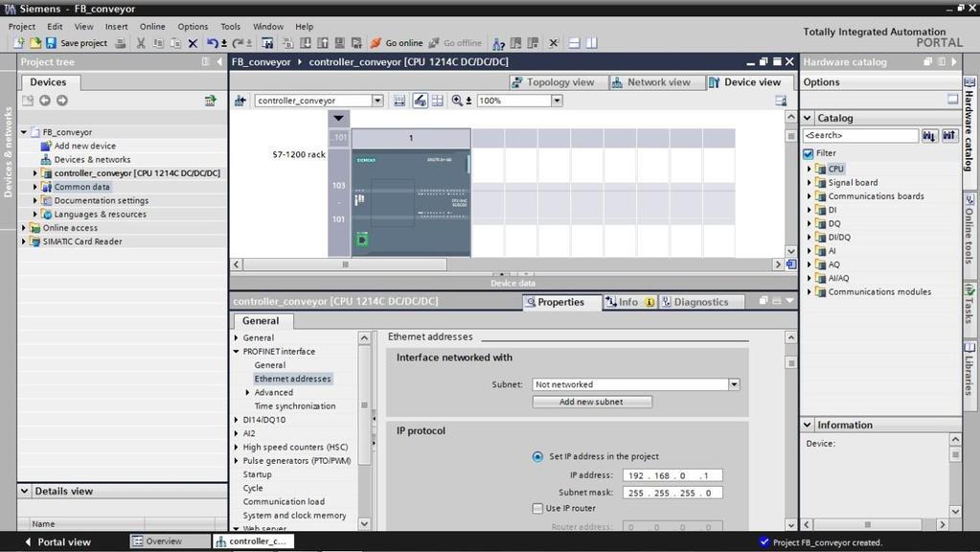Open the Subnet dropdown

(735, 384)
